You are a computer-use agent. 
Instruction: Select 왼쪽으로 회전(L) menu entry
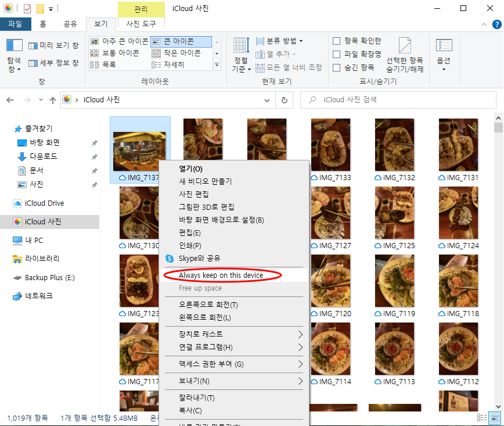[x=234, y=317]
